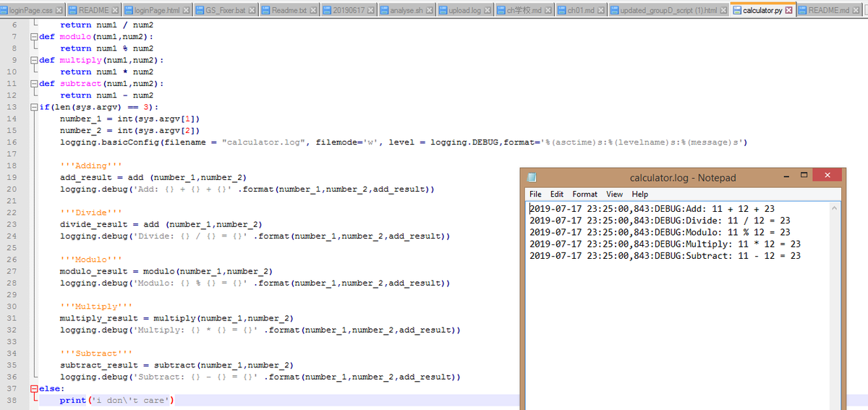Open the File menu in Notepad
This screenshot has width=868, height=410.
click(535, 194)
